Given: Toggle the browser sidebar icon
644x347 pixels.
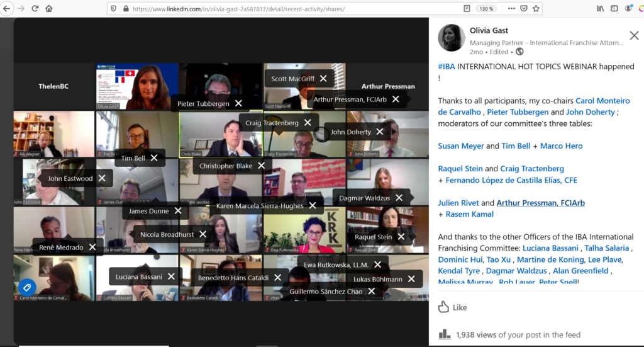Looking at the screenshot, I should (614, 8).
